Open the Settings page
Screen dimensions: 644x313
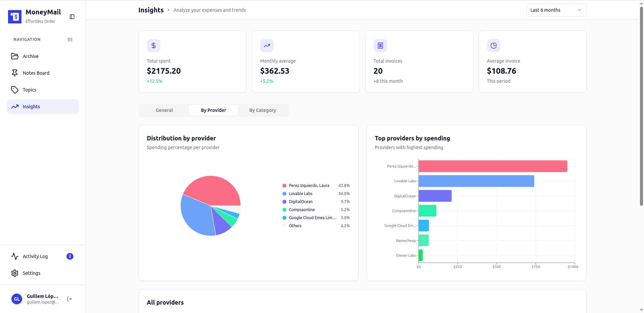(x=31, y=273)
